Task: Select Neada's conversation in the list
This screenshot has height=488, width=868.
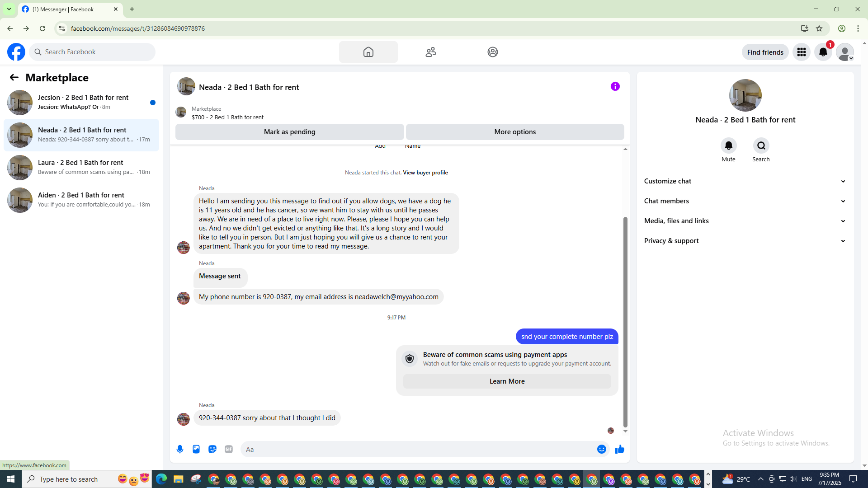Action: tap(81, 135)
